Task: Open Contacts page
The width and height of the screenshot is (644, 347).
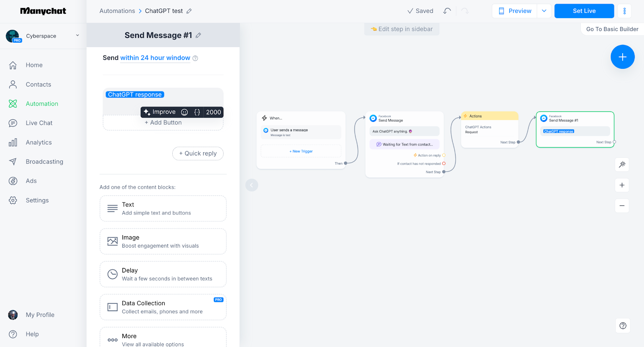Action: coord(38,84)
